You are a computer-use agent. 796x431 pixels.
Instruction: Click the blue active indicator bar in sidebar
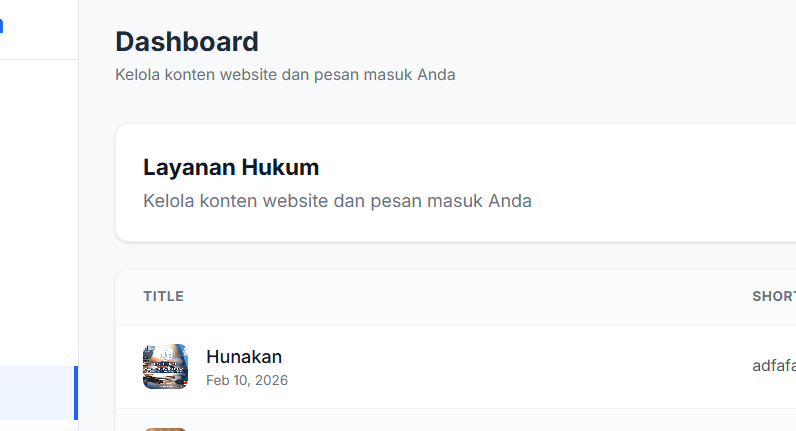coord(76,393)
